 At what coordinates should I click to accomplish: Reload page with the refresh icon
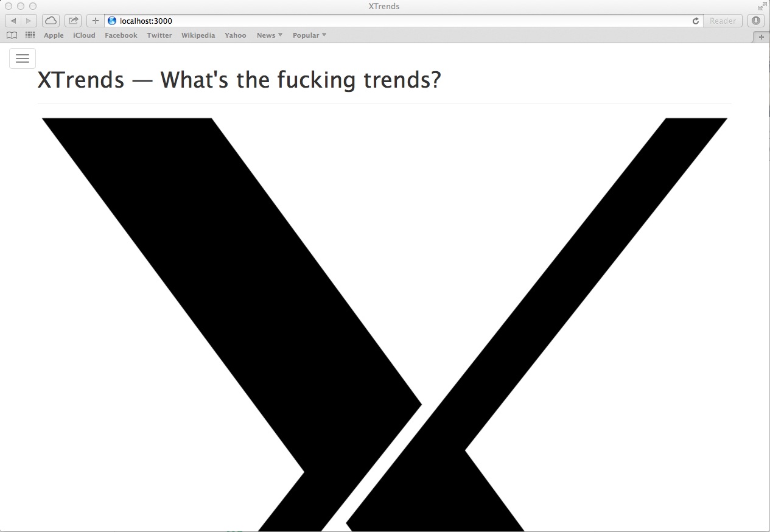(696, 21)
